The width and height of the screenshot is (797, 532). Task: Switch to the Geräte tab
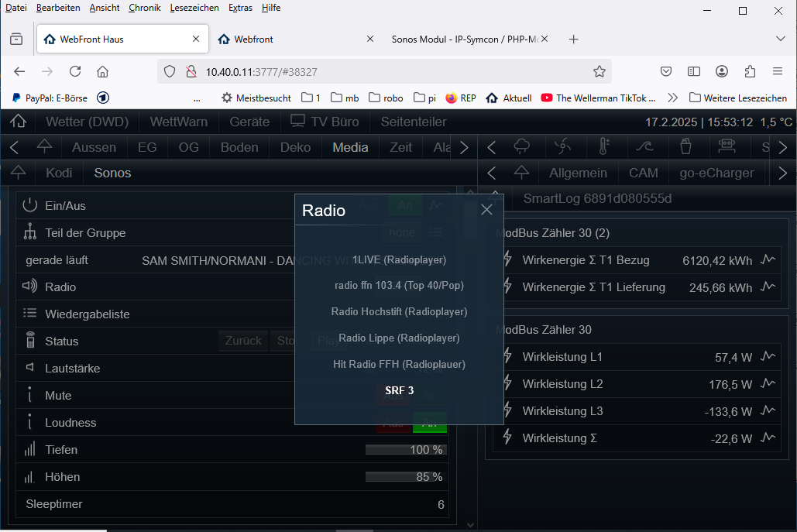pos(249,122)
